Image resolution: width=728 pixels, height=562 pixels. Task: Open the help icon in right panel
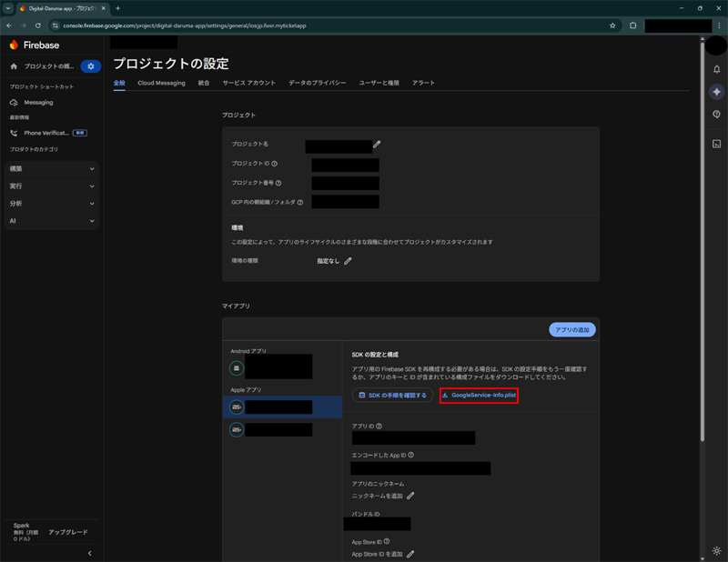[716, 115]
